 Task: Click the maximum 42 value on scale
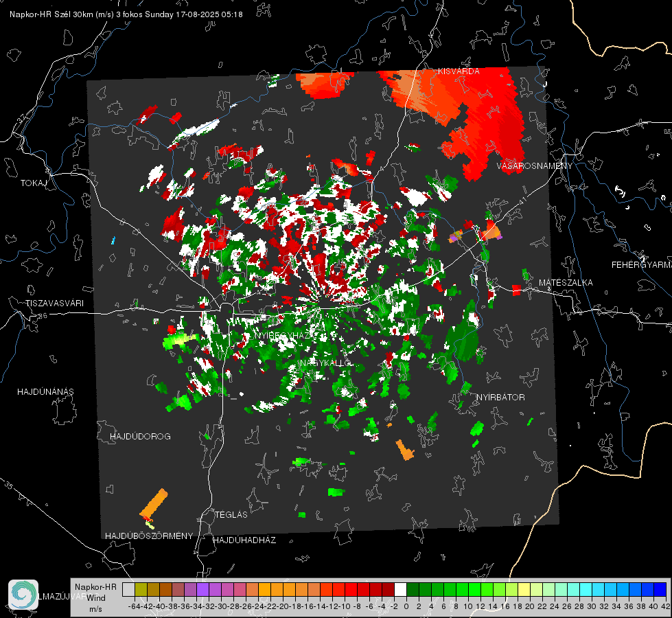click(665, 606)
